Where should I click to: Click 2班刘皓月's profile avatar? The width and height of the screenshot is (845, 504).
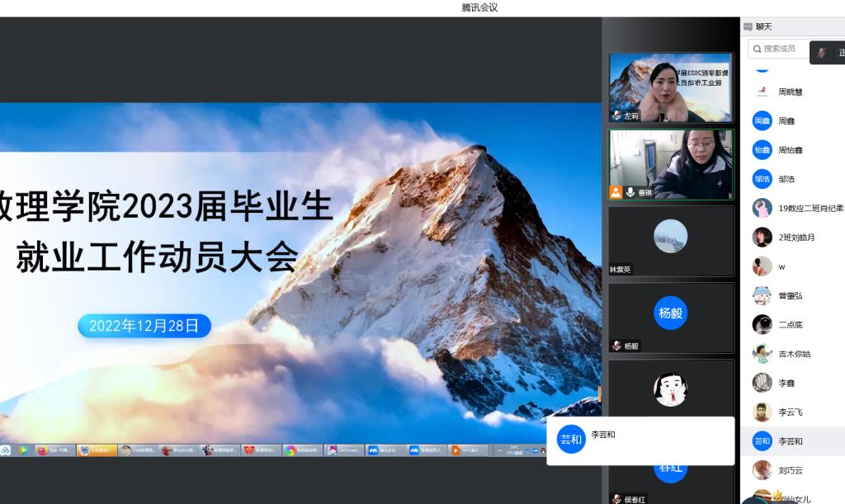pos(762,238)
